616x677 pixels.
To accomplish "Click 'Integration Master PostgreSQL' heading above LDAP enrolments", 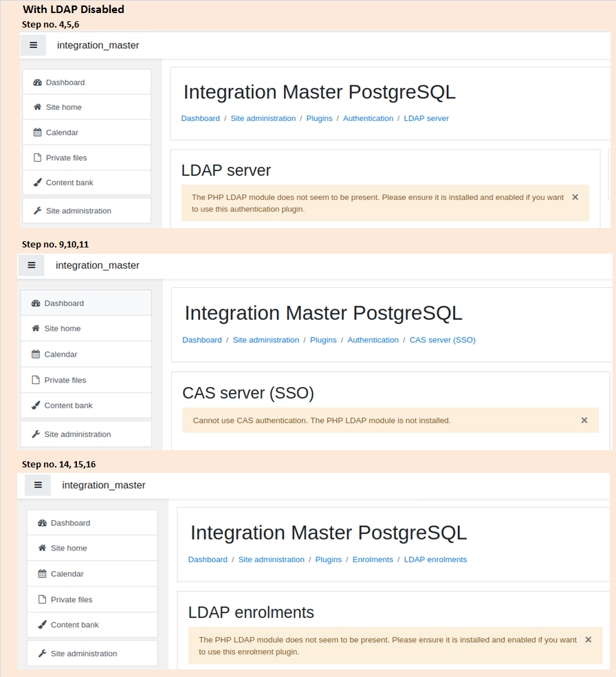I will (329, 533).
